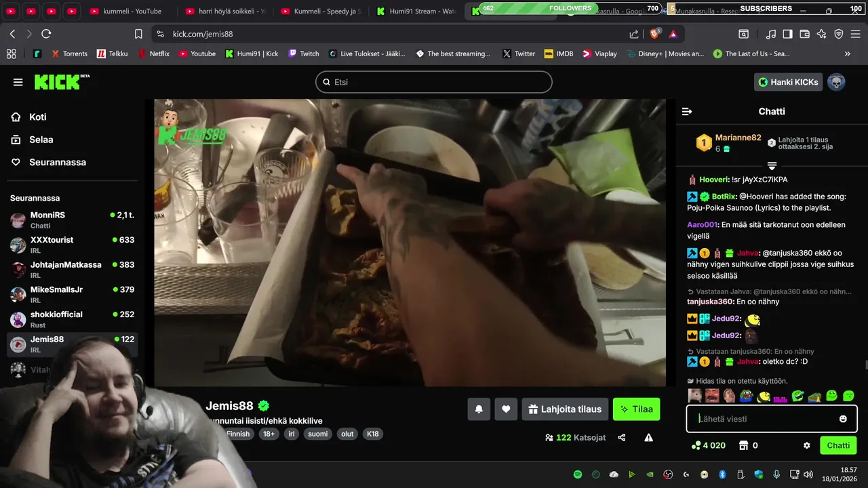Subscribe with the green Tilaa button

[x=636, y=409]
